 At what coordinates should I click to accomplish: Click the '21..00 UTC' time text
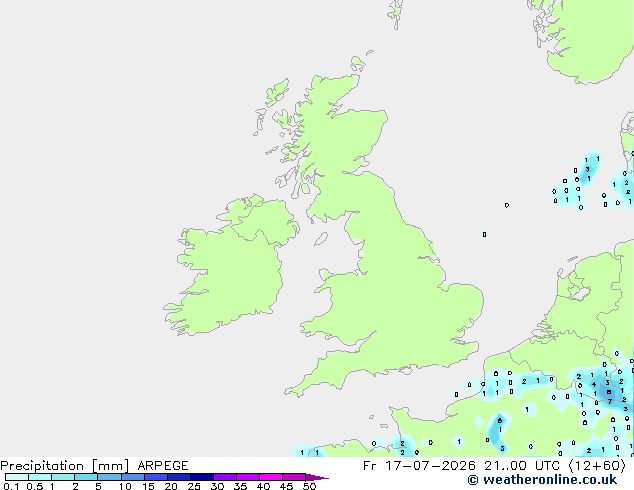522,466
